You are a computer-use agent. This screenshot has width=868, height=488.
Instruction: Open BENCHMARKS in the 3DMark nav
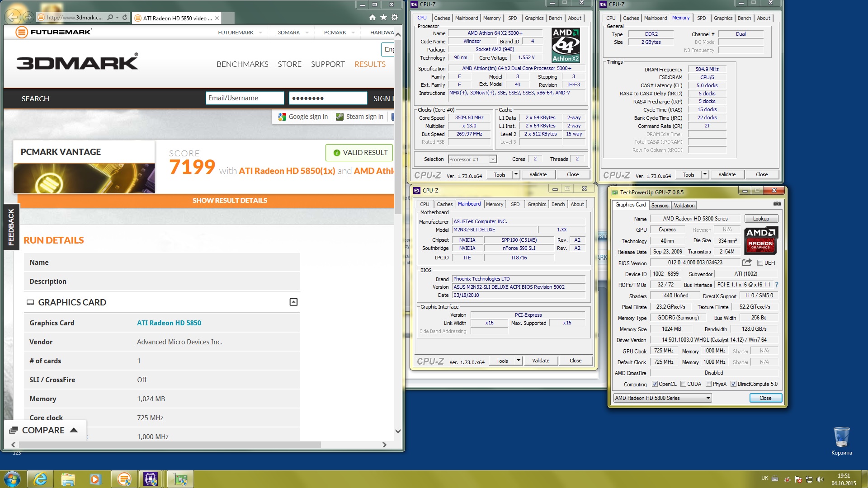pos(242,64)
